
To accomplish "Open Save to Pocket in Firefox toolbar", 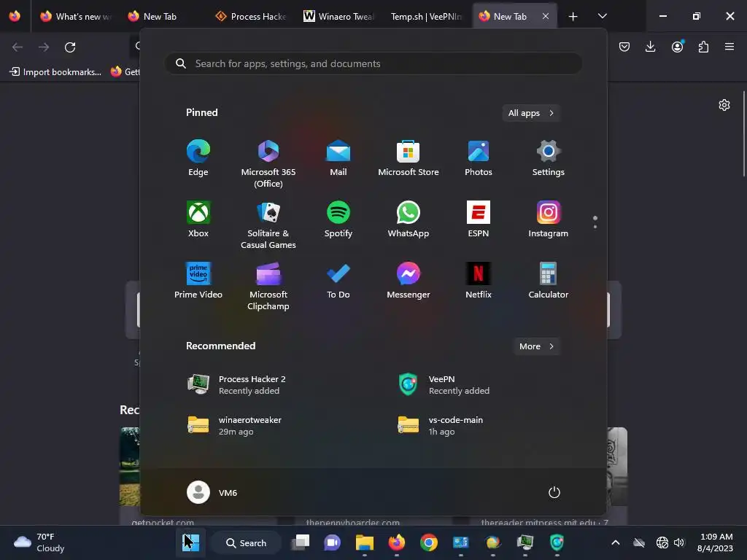I will tap(624, 47).
